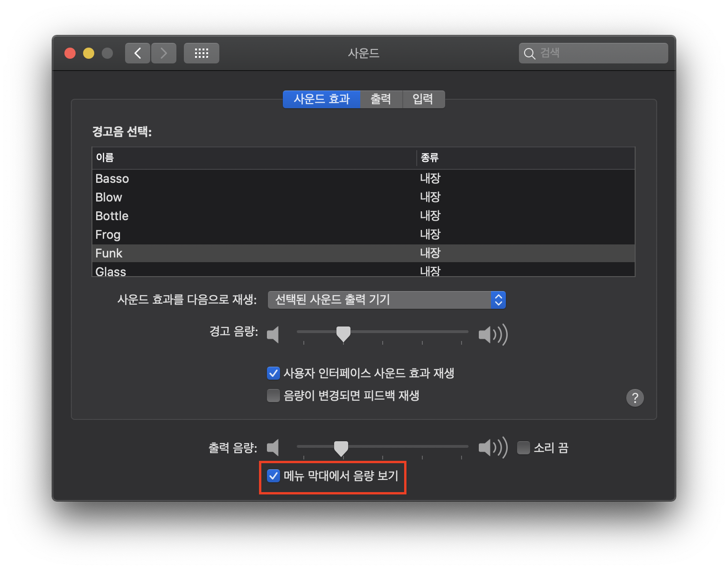Open help with the question mark button
Viewport: 728px width, 570px height.
pyautogui.click(x=635, y=398)
